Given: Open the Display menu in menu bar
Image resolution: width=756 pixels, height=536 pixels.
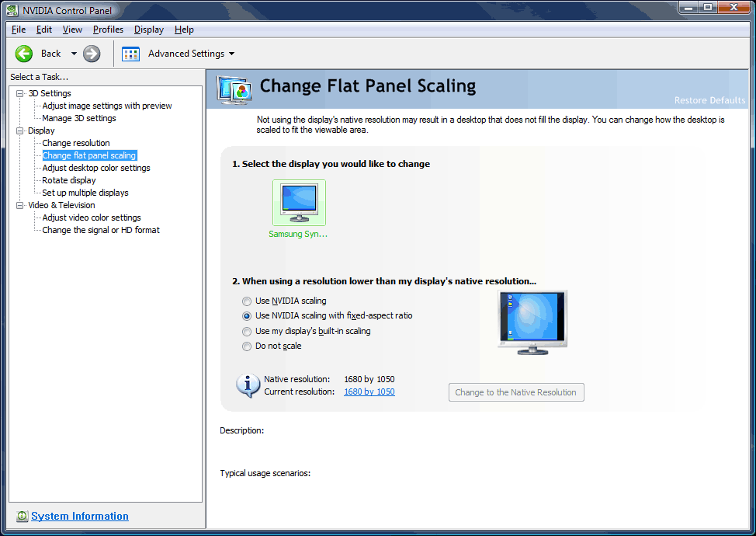Looking at the screenshot, I should (148, 30).
